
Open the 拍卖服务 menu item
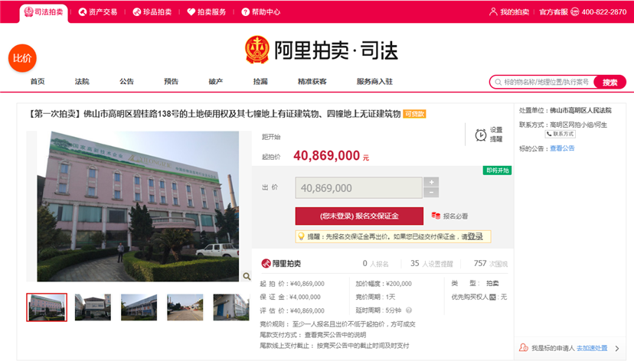click(x=206, y=12)
